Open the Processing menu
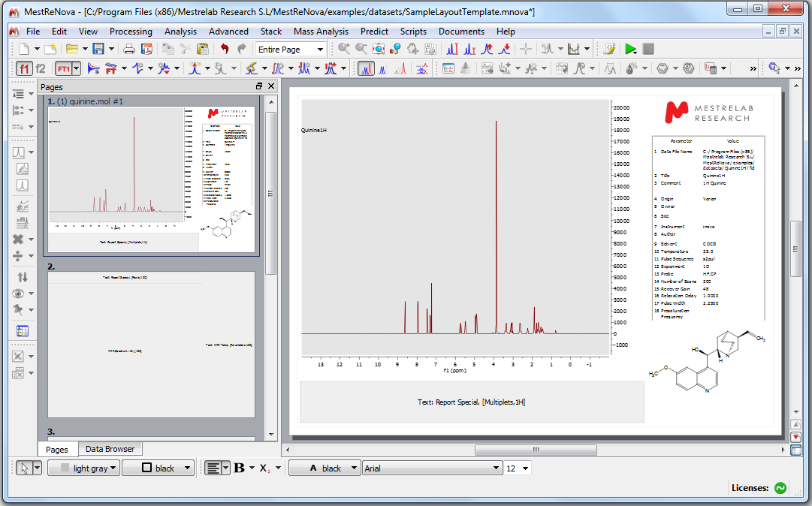The height and width of the screenshot is (506, 812). [x=131, y=32]
